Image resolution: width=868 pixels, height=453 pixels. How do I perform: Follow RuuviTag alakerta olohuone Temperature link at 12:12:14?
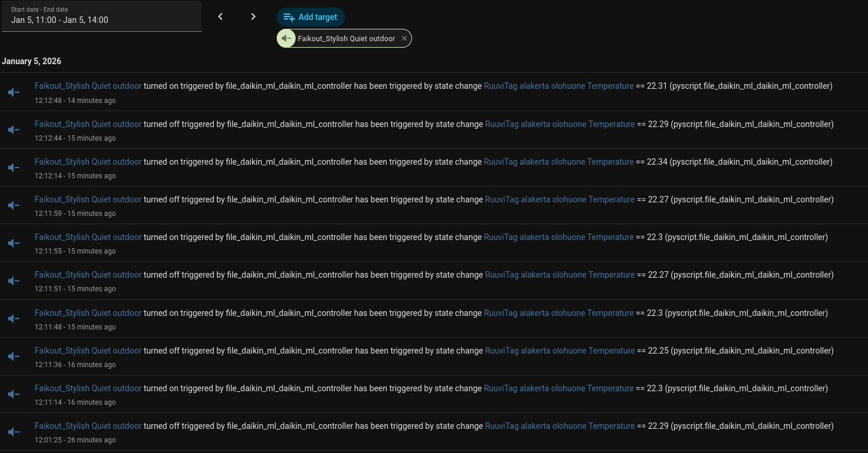click(559, 162)
